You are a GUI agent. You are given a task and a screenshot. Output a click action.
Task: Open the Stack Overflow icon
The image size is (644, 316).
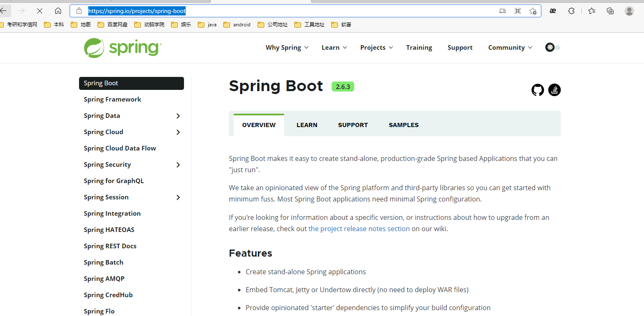coord(555,90)
